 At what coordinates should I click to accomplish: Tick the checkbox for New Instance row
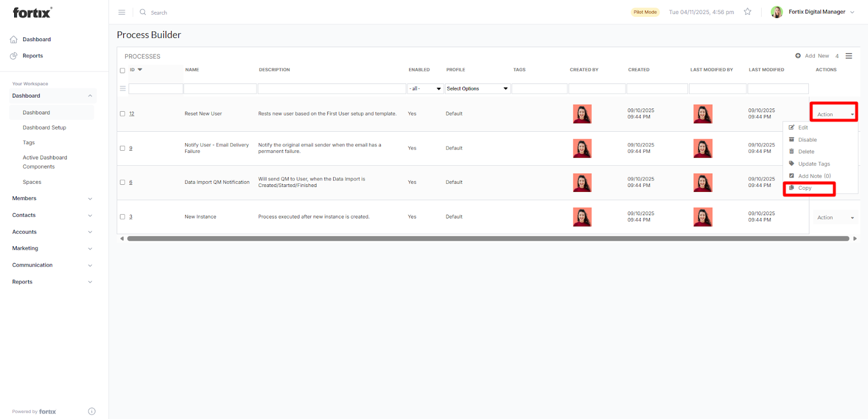123,217
